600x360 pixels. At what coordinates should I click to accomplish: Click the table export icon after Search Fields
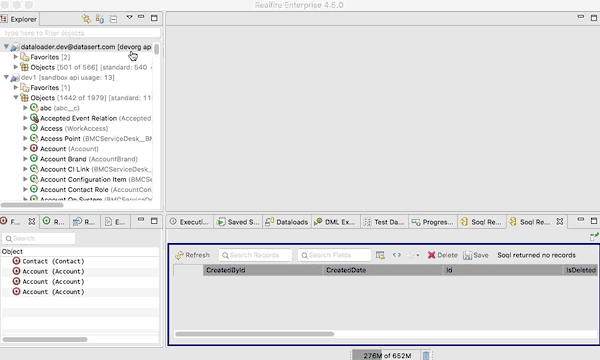point(380,255)
